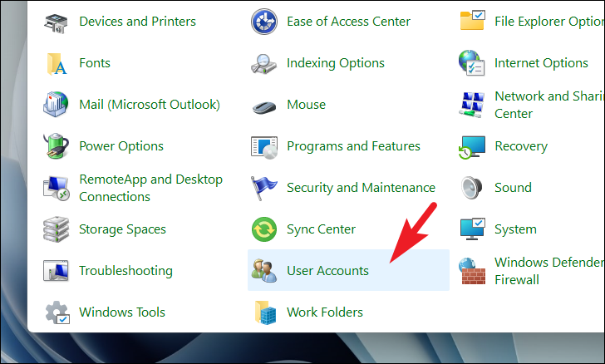The width and height of the screenshot is (605, 364).
Task: Open the Mouse icon
Action: pos(264,107)
